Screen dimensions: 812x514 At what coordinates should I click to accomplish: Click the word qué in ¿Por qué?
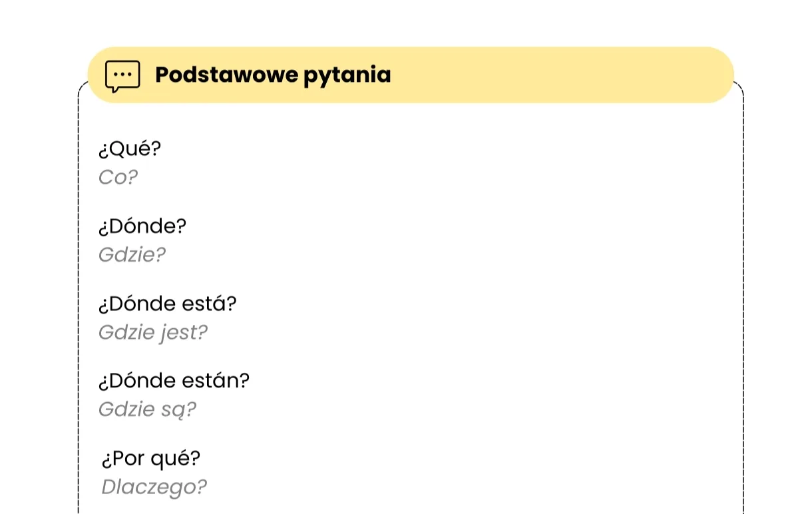coord(174,459)
